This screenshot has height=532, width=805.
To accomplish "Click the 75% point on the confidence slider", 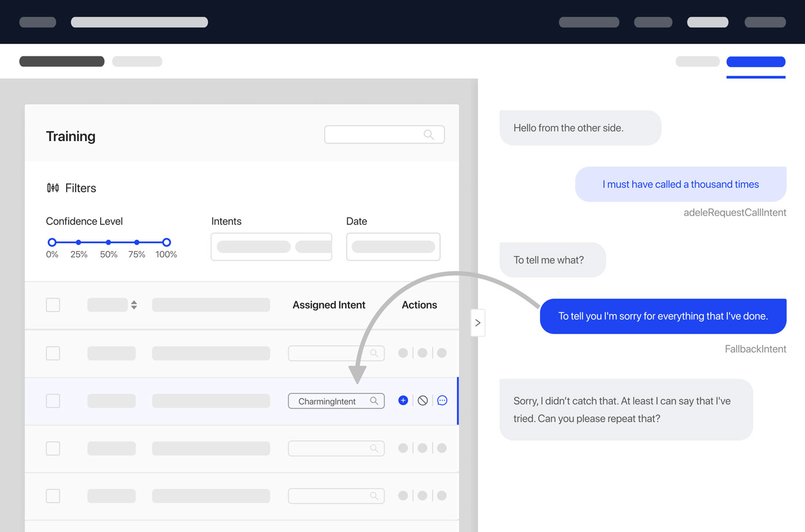I will click(x=137, y=242).
